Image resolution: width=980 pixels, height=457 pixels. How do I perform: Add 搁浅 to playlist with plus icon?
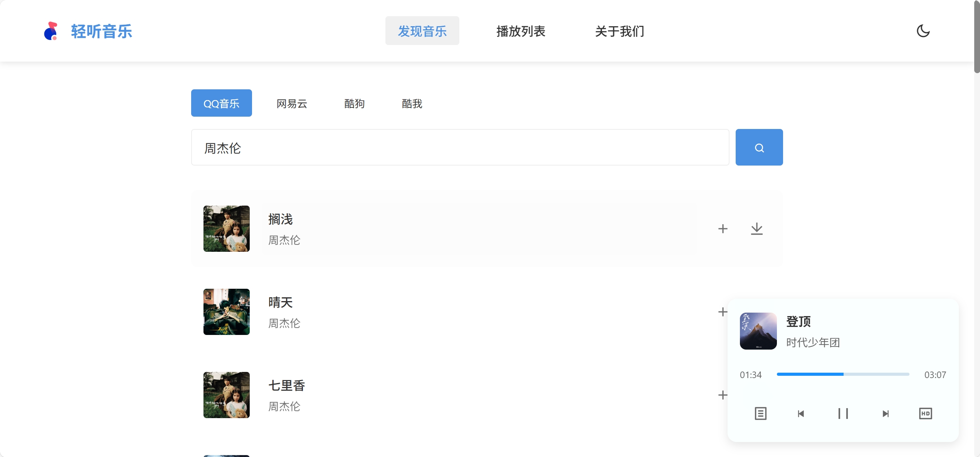pos(723,229)
